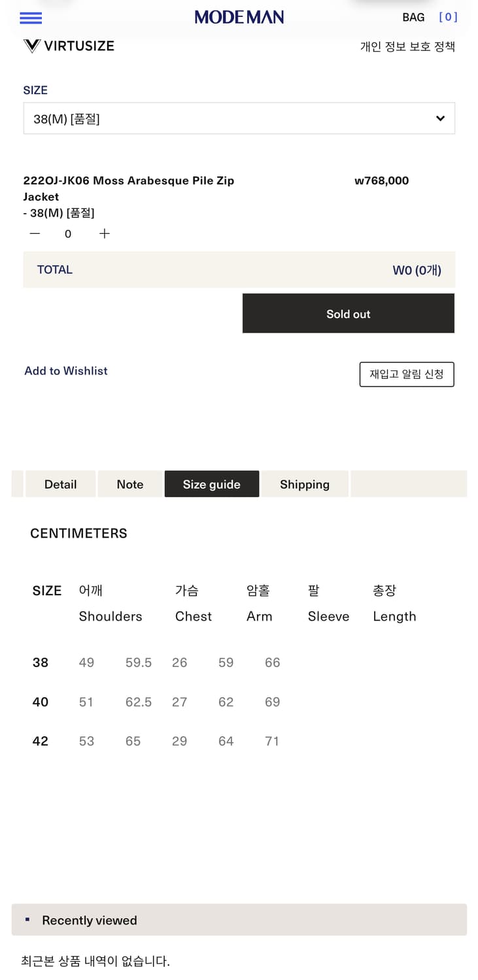Click the size dropdown chevron arrow
Viewport: 478px width, 980px height.
click(x=440, y=118)
